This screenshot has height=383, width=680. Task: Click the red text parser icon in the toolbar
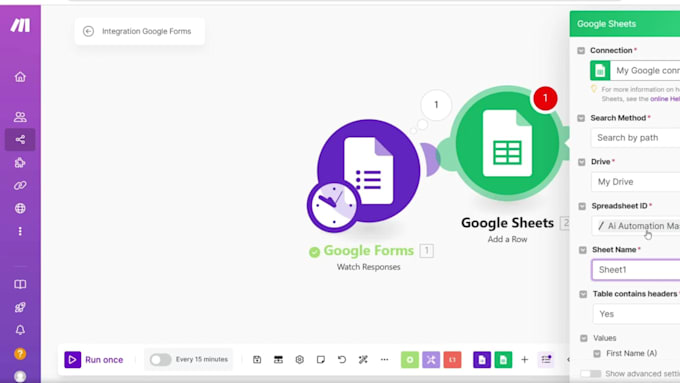(452, 360)
